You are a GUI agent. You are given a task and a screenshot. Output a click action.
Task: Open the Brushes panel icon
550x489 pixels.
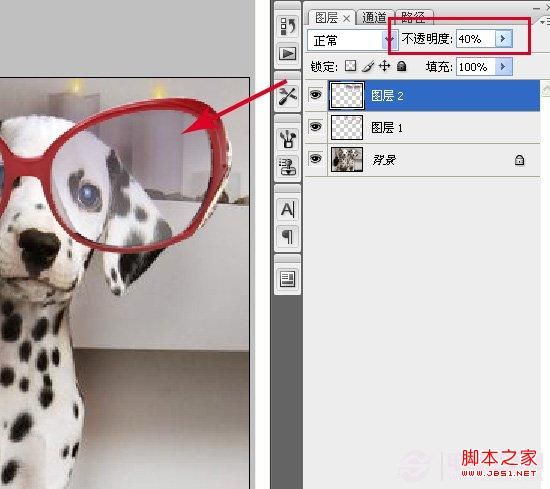(288, 139)
